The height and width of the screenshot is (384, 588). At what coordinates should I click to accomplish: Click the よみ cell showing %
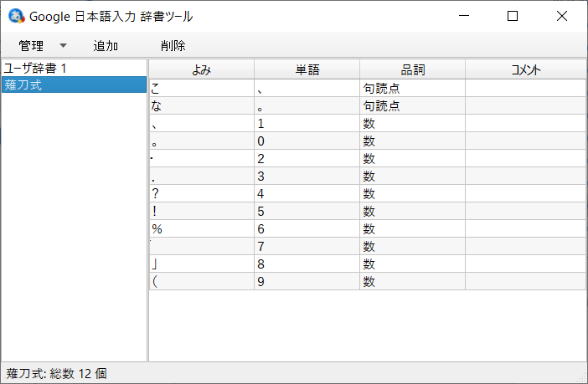202,228
